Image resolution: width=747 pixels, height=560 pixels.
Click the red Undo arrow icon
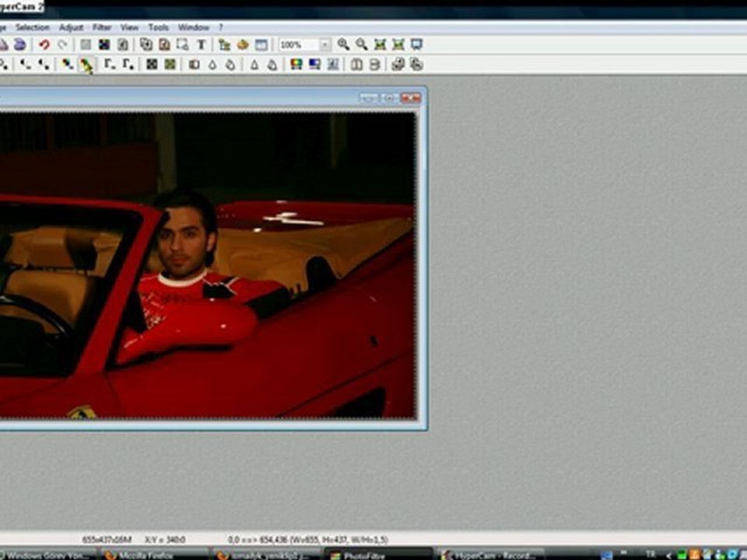click(44, 45)
